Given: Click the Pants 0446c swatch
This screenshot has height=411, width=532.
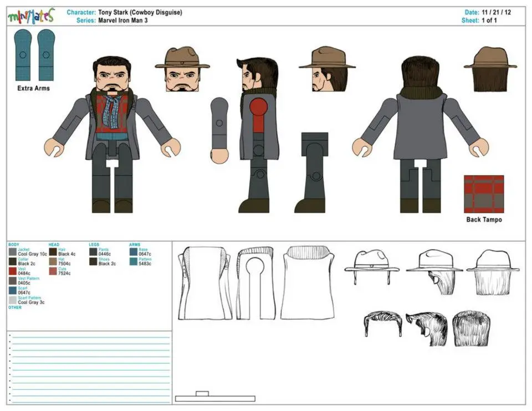Looking at the screenshot, I should point(93,252).
